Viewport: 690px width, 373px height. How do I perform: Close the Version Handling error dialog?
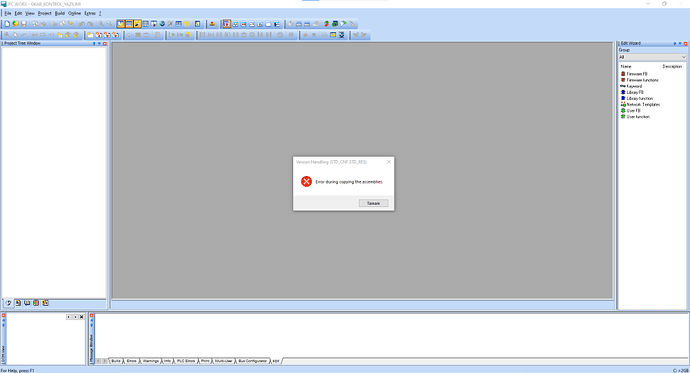389,162
